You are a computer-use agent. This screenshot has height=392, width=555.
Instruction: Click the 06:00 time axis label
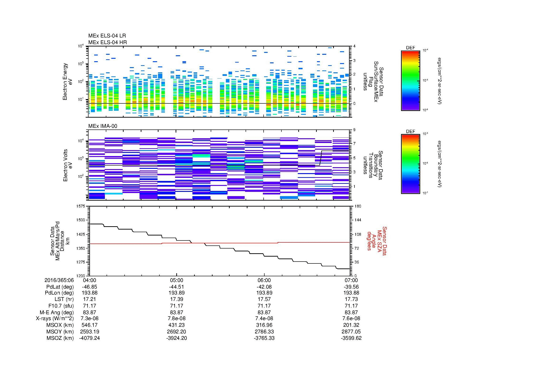(264, 280)
